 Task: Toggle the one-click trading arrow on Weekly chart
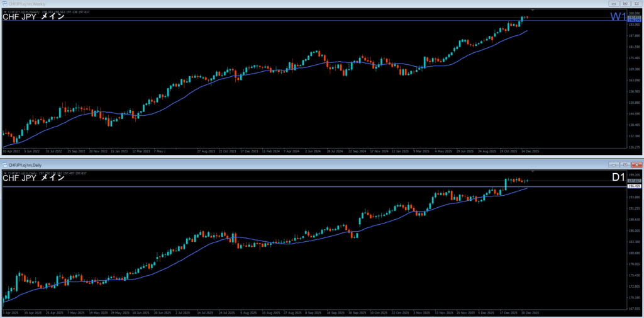tap(5, 11)
